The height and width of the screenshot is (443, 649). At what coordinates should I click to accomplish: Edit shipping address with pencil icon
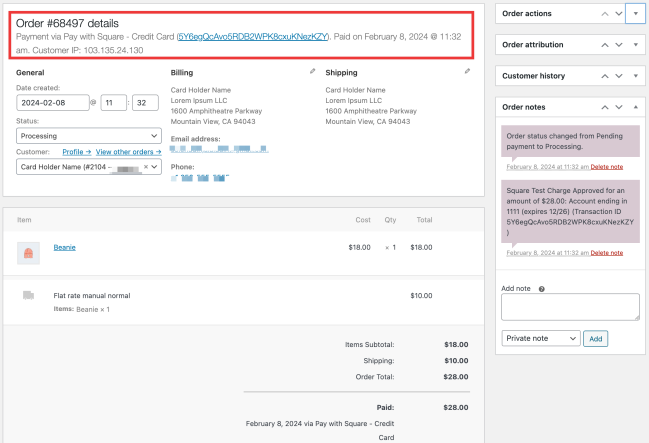click(467, 72)
